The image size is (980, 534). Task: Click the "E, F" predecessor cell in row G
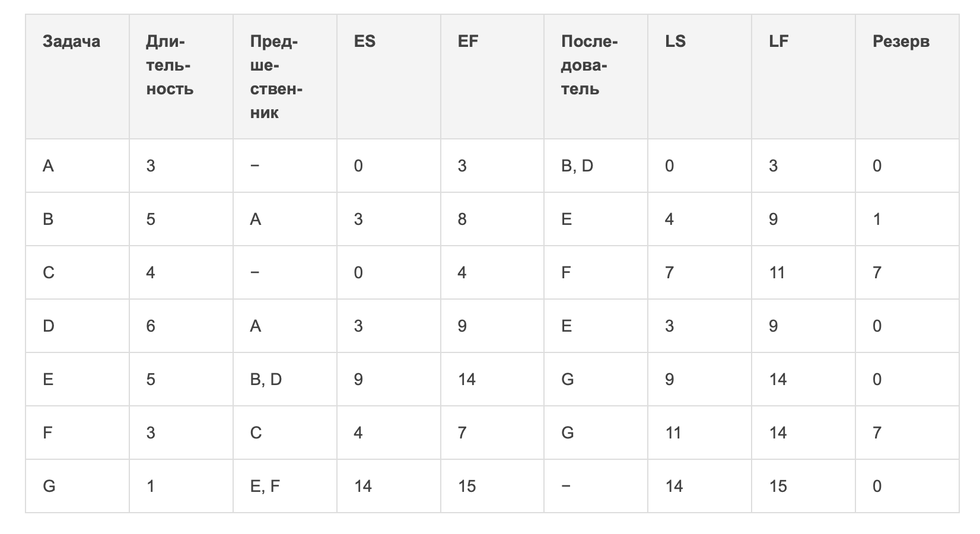click(265, 486)
